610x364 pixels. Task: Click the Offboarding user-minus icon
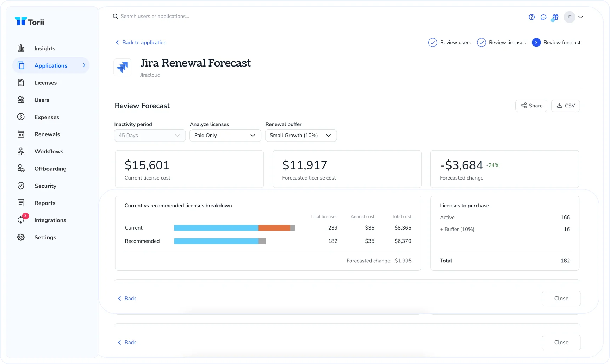(21, 169)
